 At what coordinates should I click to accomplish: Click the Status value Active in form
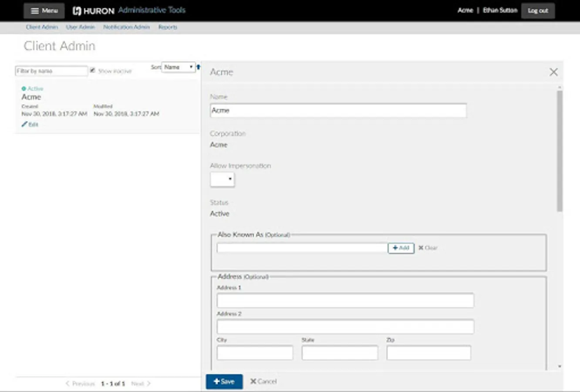(x=219, y=213)
